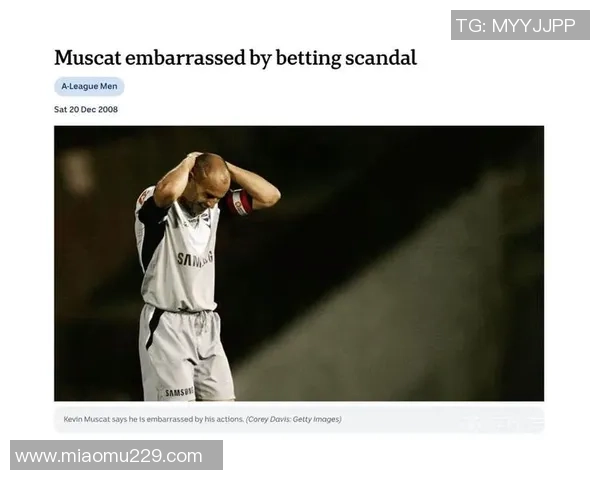The height and width of the screenshot is (480, 600).
Task: Click the word "betting" in the headline
Action: pos(308,58)
